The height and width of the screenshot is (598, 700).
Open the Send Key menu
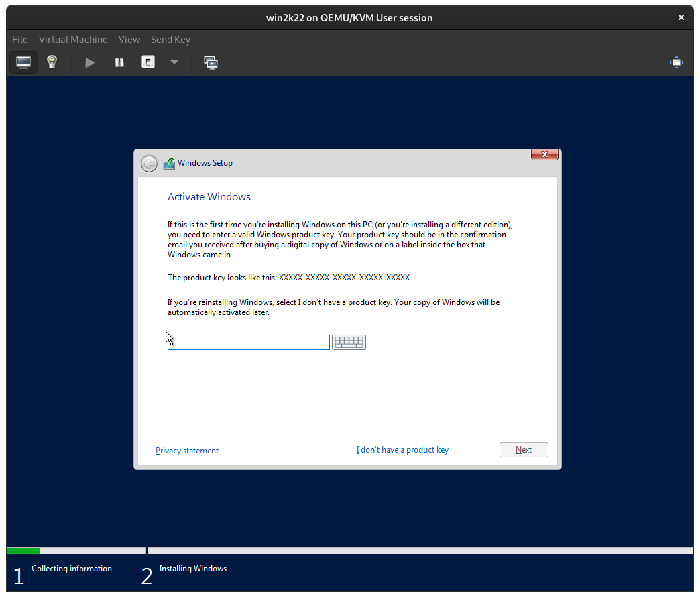point(170,39)
